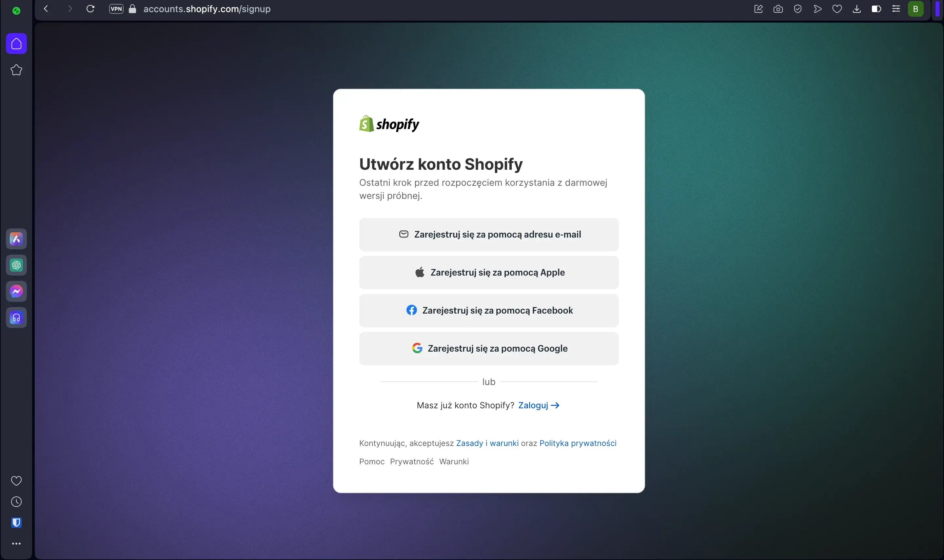The image size is (944, 560).
Task: Open the ad blocker shield icon
Action: pyautogui.click(x=797, y=9)
